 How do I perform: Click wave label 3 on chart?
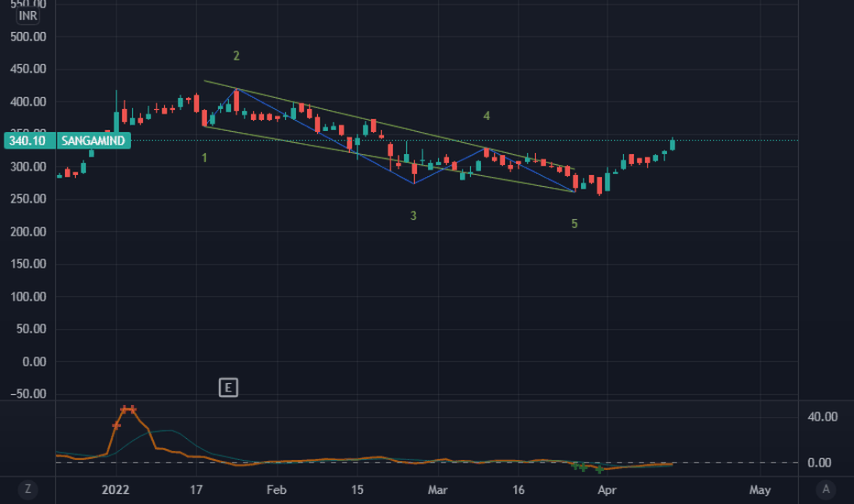(x=413, y=215)
